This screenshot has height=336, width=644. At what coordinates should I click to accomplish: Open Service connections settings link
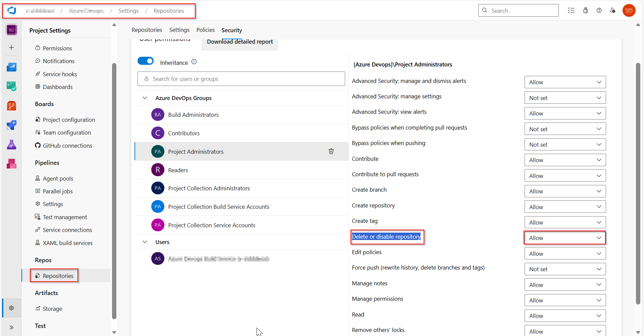(x=67, y=230)
